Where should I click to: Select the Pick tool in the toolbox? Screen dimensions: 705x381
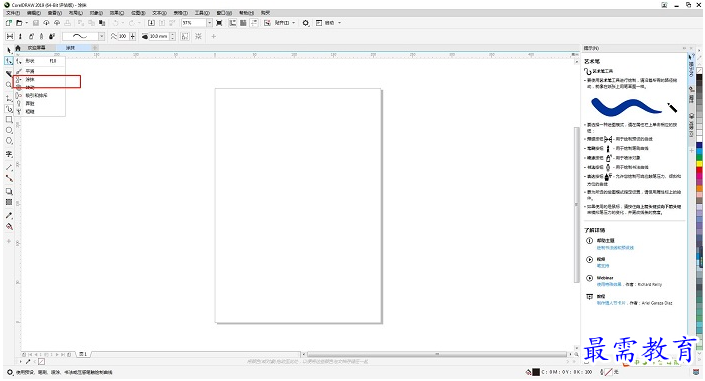(x=9, y=50)
